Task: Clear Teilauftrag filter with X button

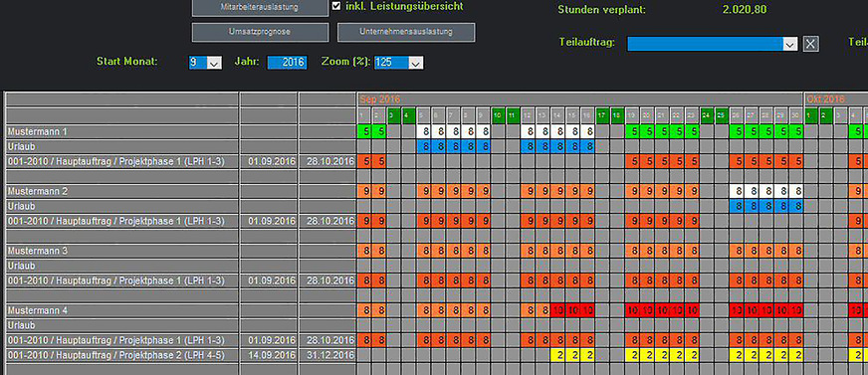Action: (x=810, y=44)
